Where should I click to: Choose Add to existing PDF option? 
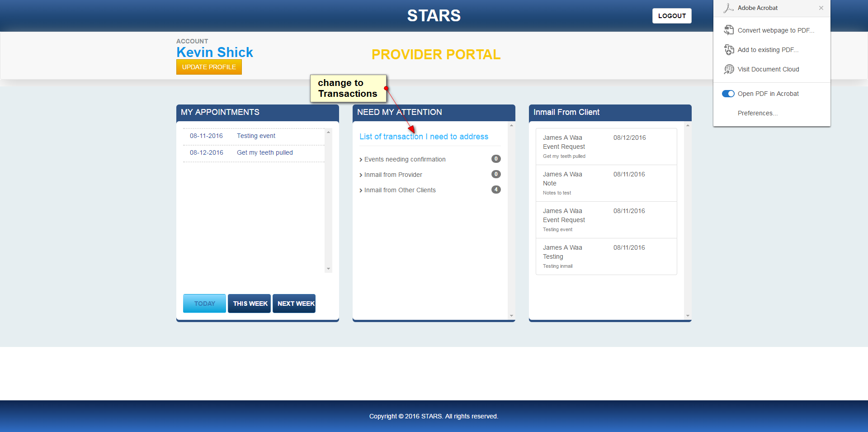[772, 50]
